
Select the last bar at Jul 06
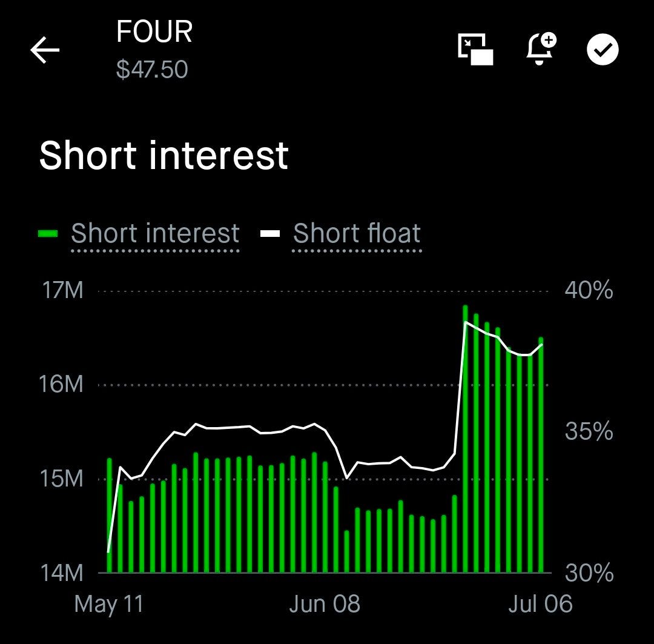pos(541,455)
